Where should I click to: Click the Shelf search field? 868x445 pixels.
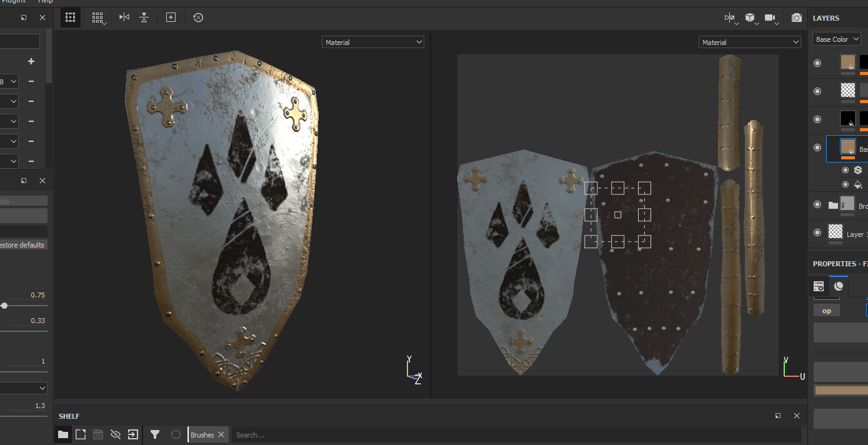516,435
